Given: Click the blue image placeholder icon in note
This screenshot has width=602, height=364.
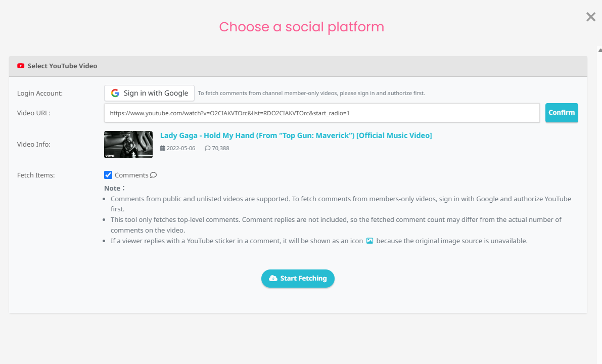Looking at the screenshot, I should coord(369,241).
